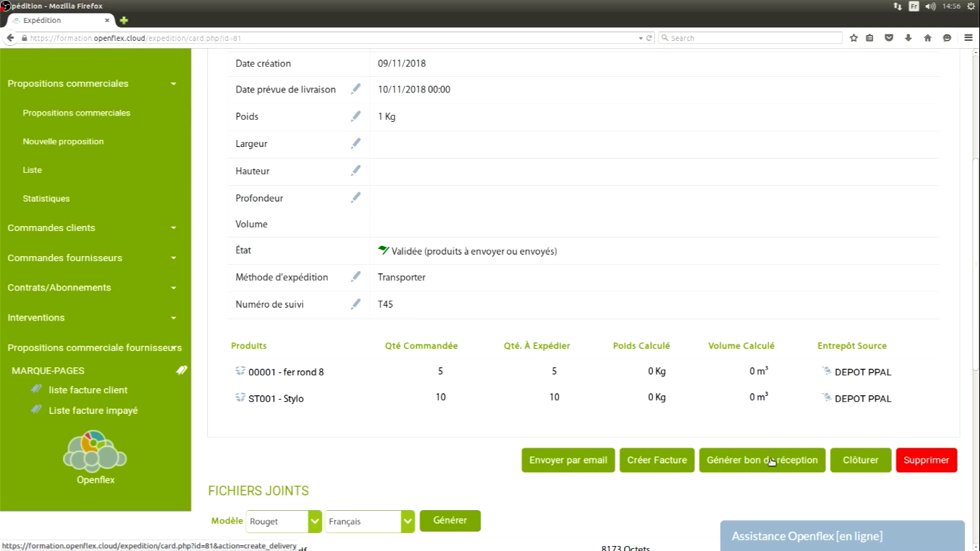Expand the Interventions sidebar section

point(173,318)
